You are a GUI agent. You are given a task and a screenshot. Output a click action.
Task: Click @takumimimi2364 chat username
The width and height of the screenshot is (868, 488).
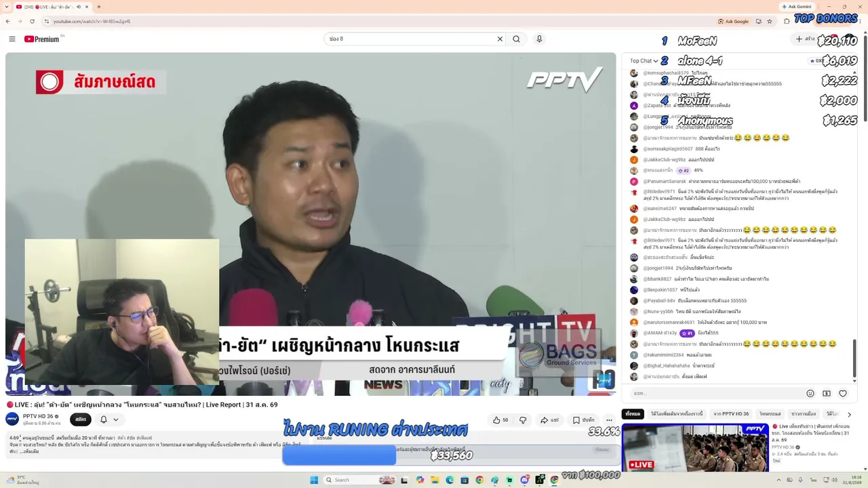[663, 354]
